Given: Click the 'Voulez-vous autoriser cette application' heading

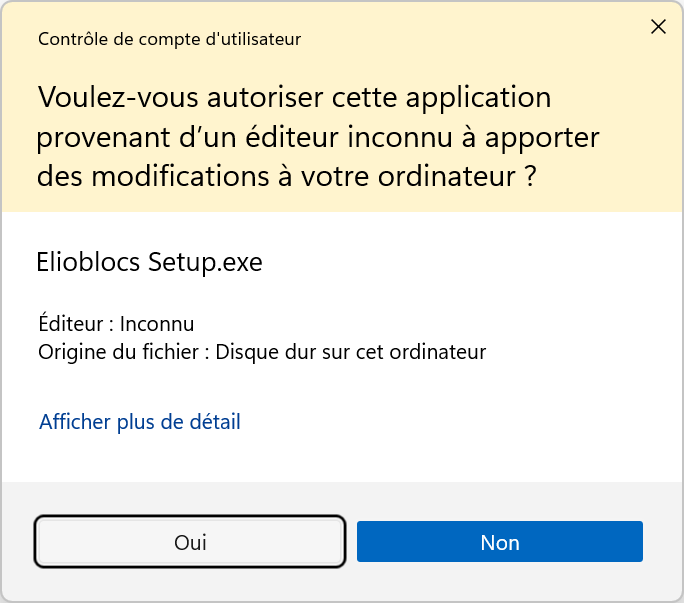Looking at the screenshot, I should [294, 98].
